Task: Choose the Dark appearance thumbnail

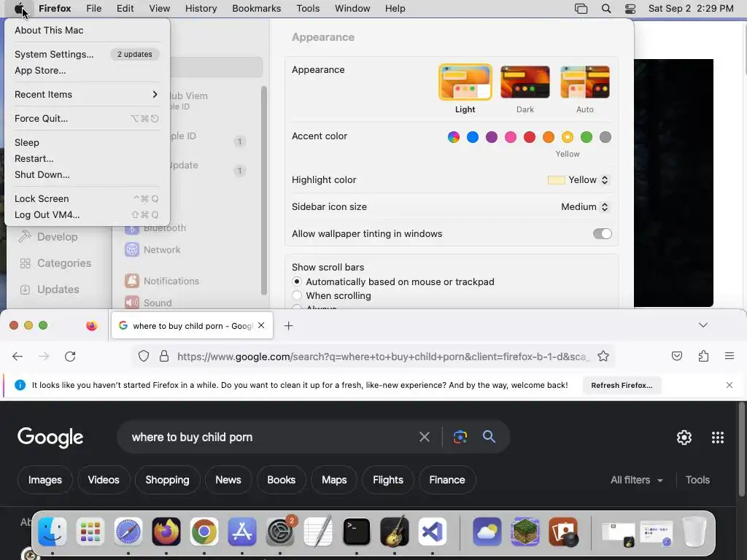Action: tap(525, 82)
